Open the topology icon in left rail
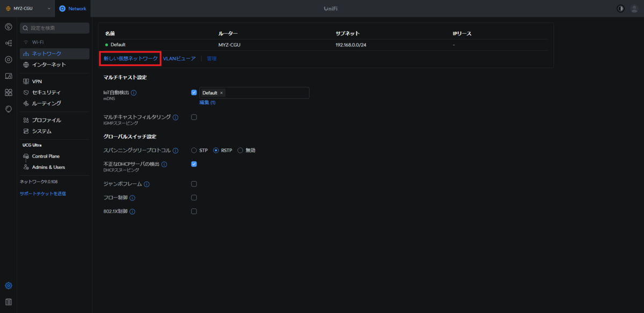The width and height of the screenshot is (644, 313). (x=8, y=43)
